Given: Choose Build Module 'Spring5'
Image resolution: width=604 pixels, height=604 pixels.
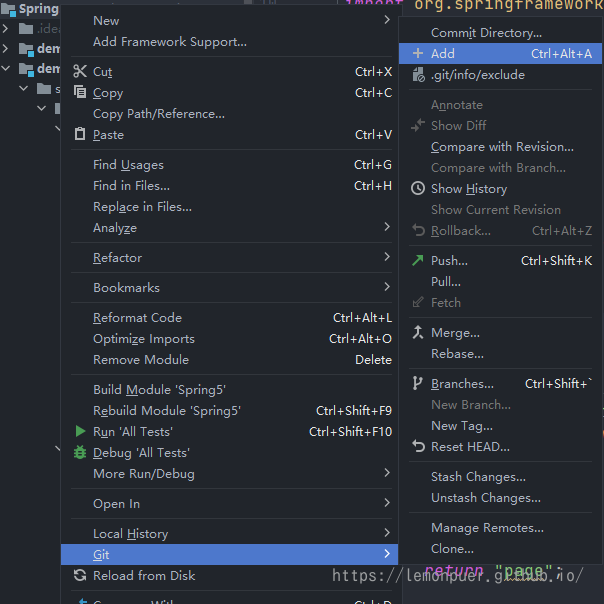Looking at the screenshot, I should (x=231, y=389).
